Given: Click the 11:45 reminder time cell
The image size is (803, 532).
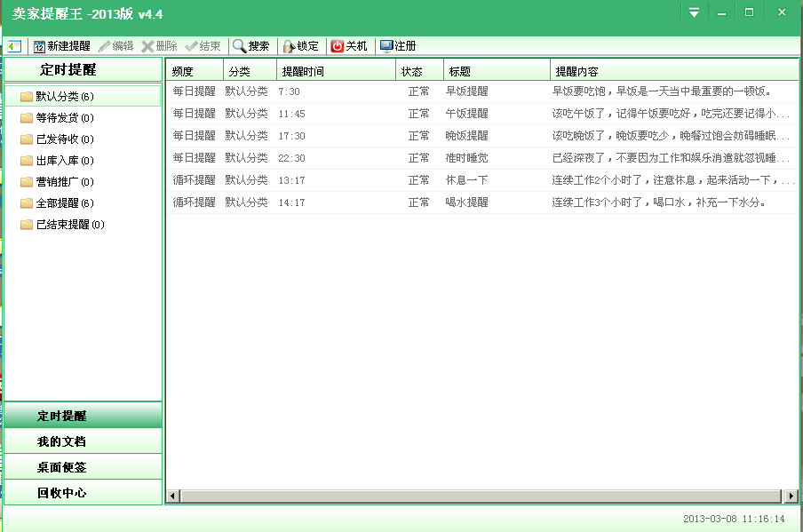Looking at the screenshot, I should 291,114.
